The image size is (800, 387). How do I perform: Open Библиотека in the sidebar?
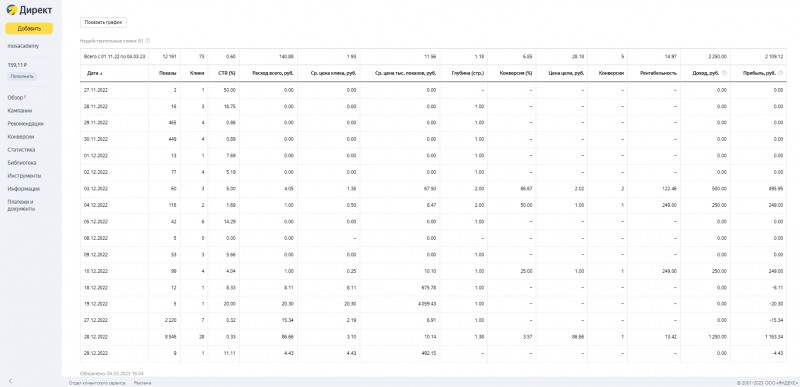point(22,163)
